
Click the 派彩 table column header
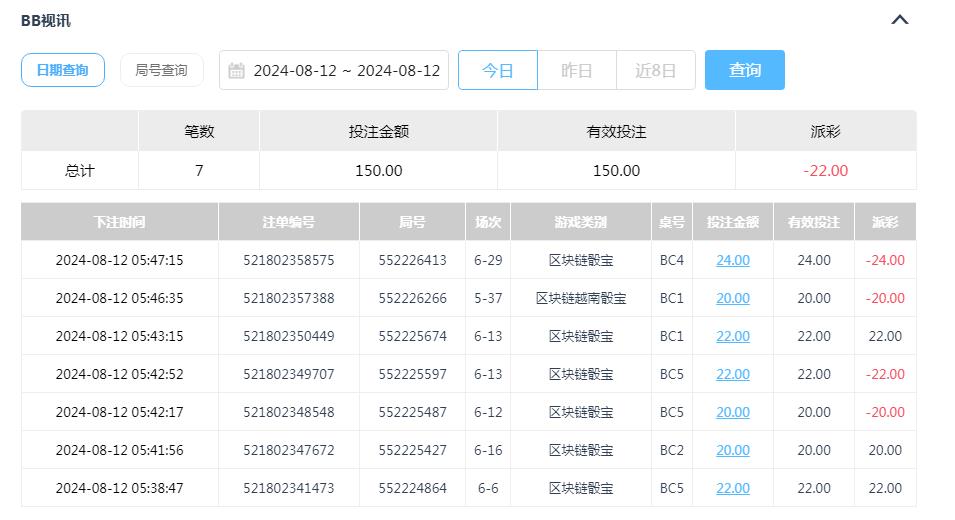tap(885, 222)
